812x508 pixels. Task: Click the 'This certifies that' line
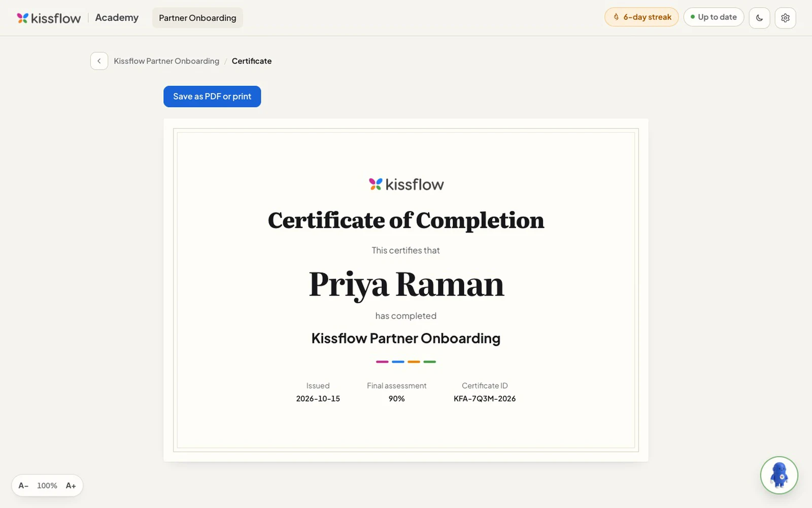click(406, 250)
